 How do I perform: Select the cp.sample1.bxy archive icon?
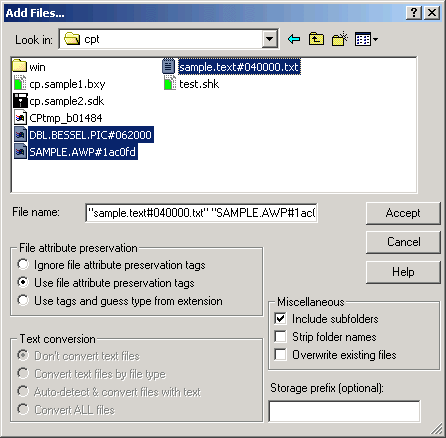pyautogui.click(x=20, y=83)
